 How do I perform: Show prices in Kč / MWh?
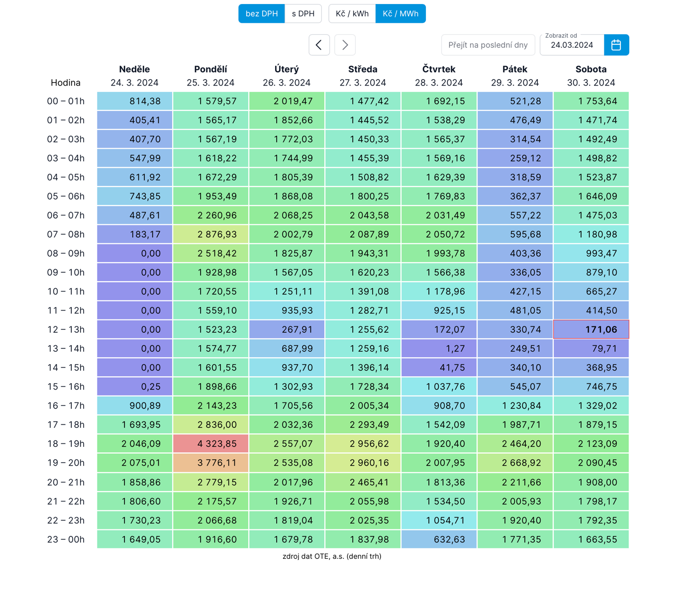tap(400, 13)
